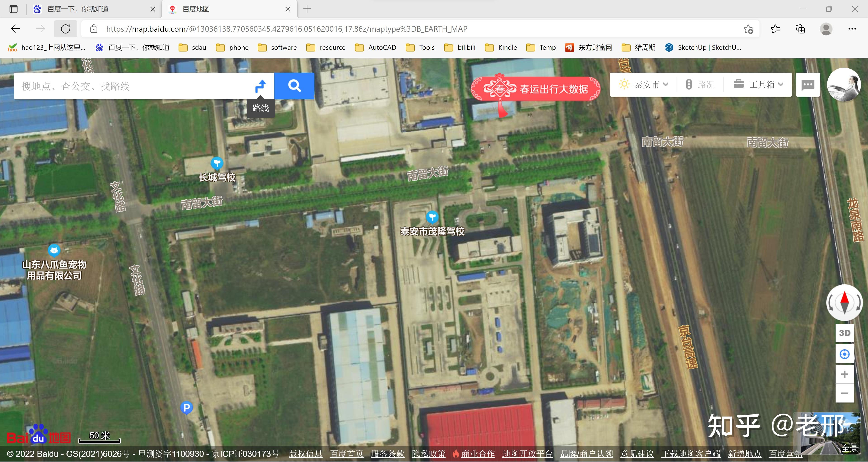Zoom out the map with minus button
868x462 pixels.
pos(844,393)
